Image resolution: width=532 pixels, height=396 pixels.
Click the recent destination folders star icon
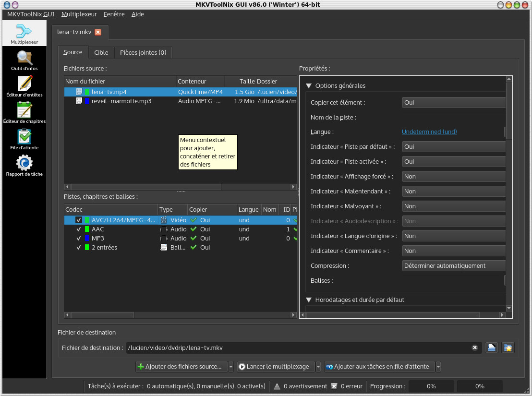[508, 348]
